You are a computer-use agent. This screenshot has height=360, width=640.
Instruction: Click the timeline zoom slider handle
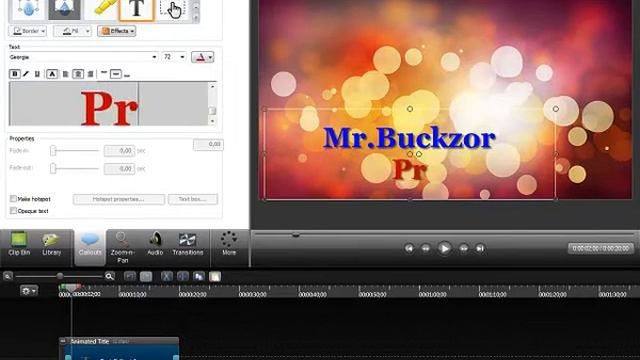click(60, 276)
